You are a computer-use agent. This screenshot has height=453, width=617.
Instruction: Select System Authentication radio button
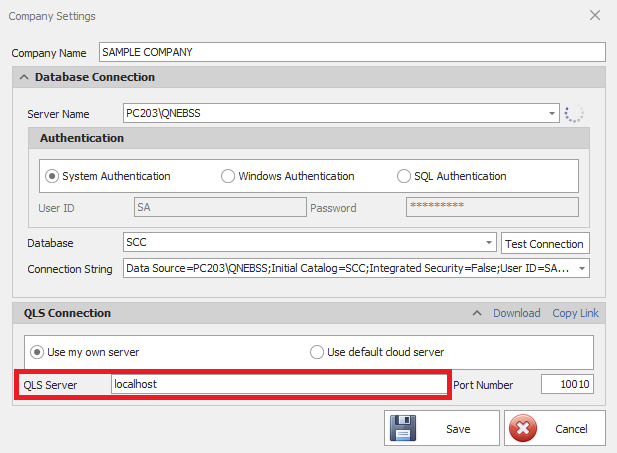[52, 176]
